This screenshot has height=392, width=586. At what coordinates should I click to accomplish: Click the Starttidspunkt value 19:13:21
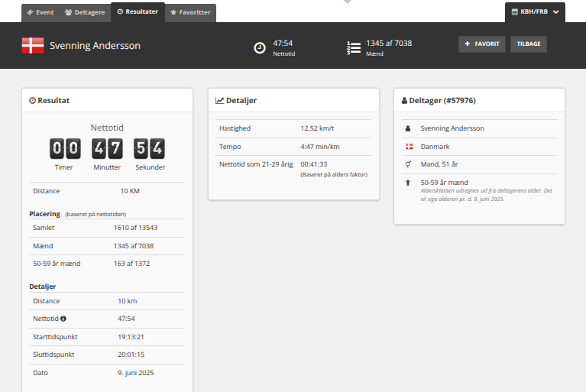[131, 337]
